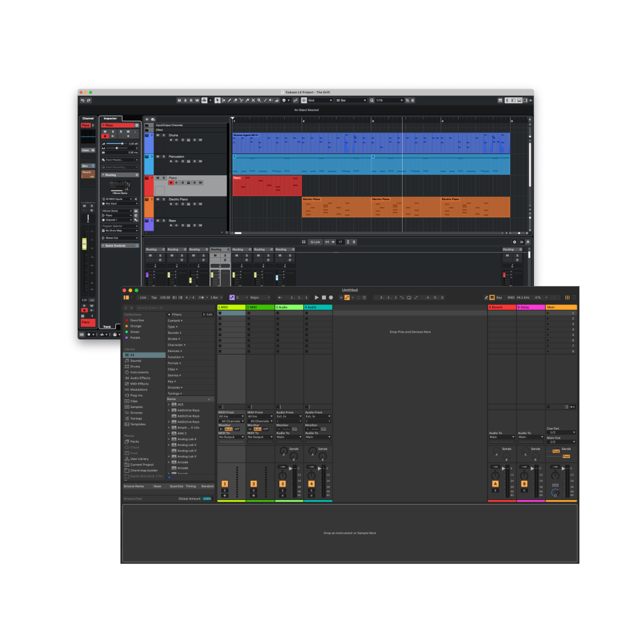Toggle track 1 MIDI activator button
This screenshot has height=644, width=644.
tap(225, 483)
